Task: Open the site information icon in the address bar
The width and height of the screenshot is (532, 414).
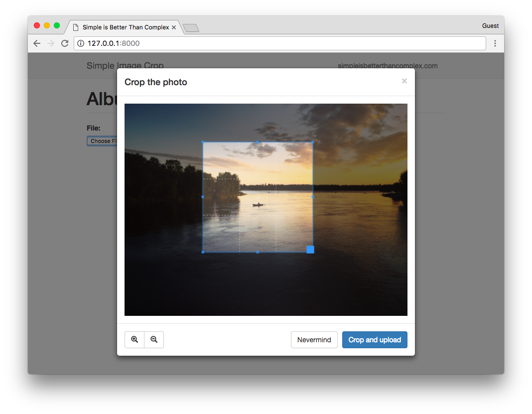Action: point(80,43)
